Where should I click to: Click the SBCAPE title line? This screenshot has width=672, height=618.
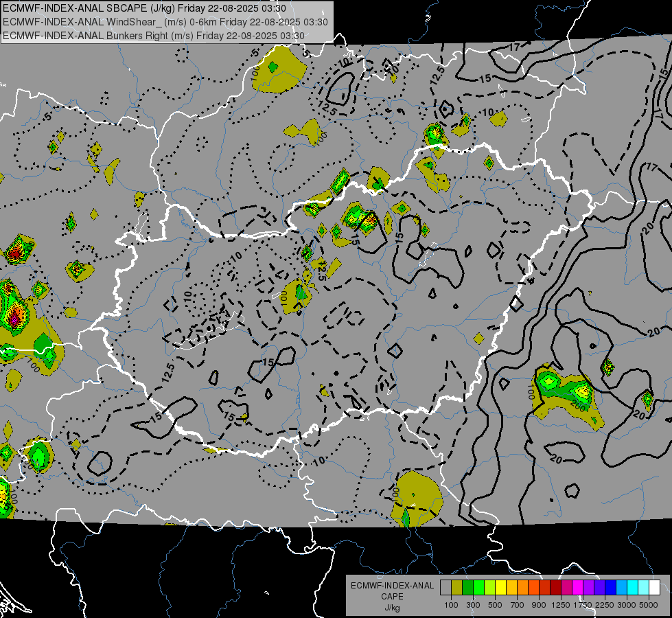coord(144,8)
